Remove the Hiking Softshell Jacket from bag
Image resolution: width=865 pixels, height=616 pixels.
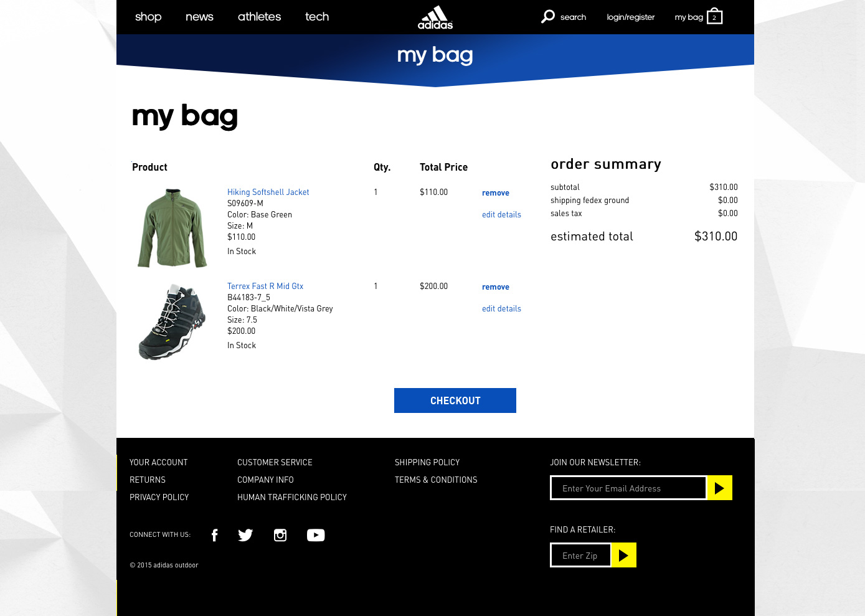point(496,193)
